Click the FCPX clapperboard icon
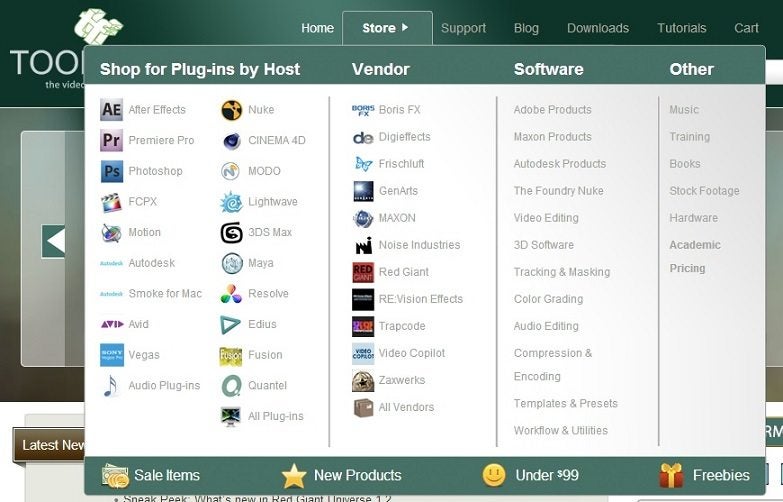The height and width of the screenshot is (502, 783). pyautogui.click(x=111, y=202)
